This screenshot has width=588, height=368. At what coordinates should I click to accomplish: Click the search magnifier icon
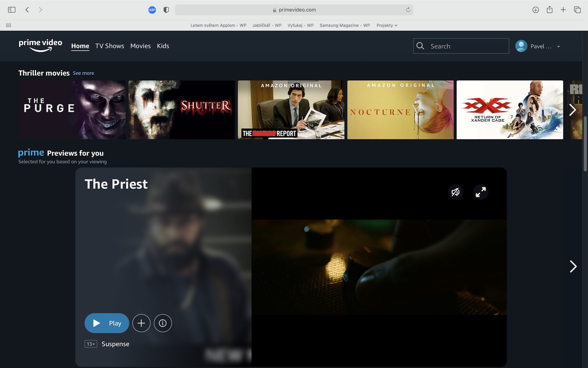(x=420, y=46)
